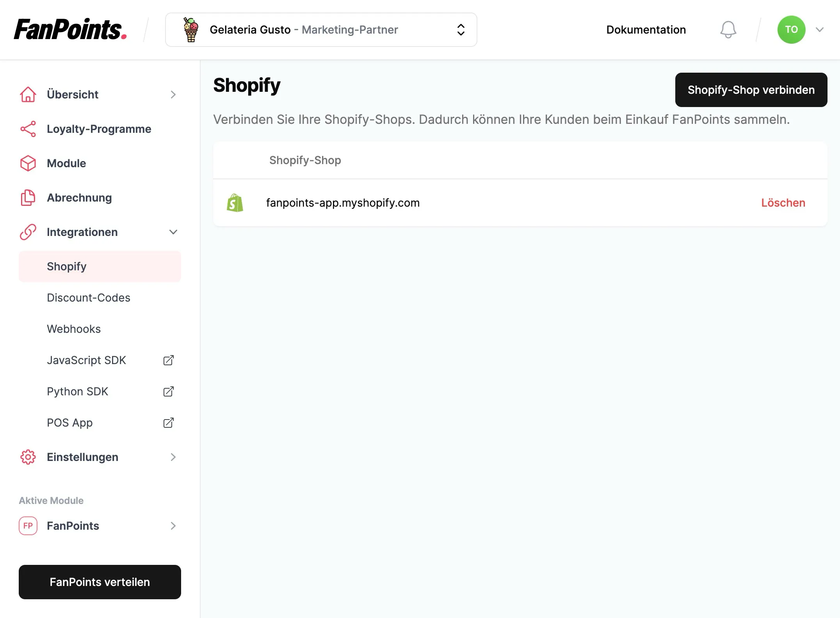Expand the user account menu chevron
The width and height of the screenshot is (840, 618).
tap(820, 30)
